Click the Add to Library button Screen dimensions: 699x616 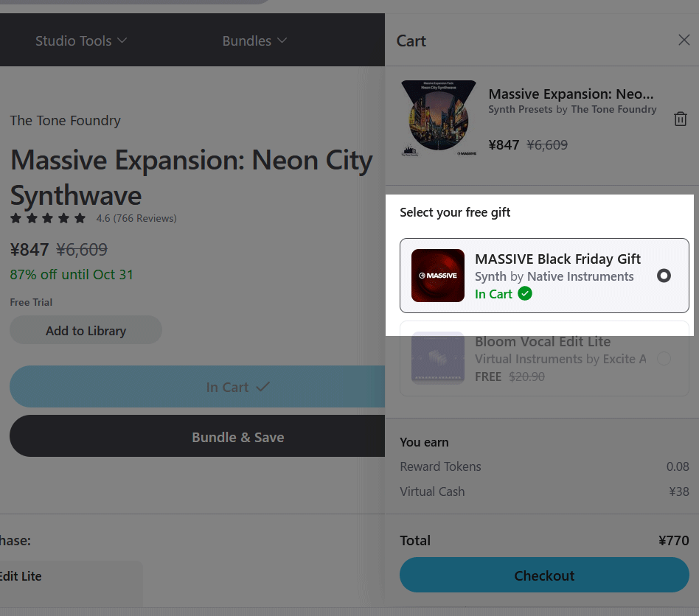coord(86,331)
